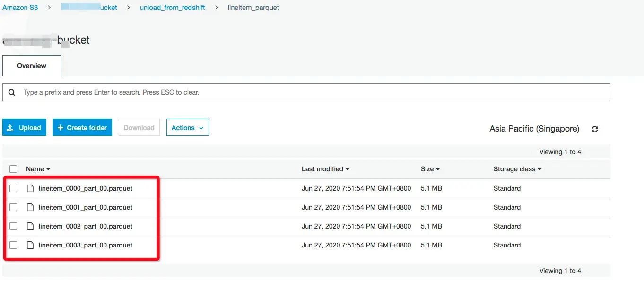This screenshot has height=291, width=644.
Task: Sort by Last modified column header
Action: coord(325,169)
